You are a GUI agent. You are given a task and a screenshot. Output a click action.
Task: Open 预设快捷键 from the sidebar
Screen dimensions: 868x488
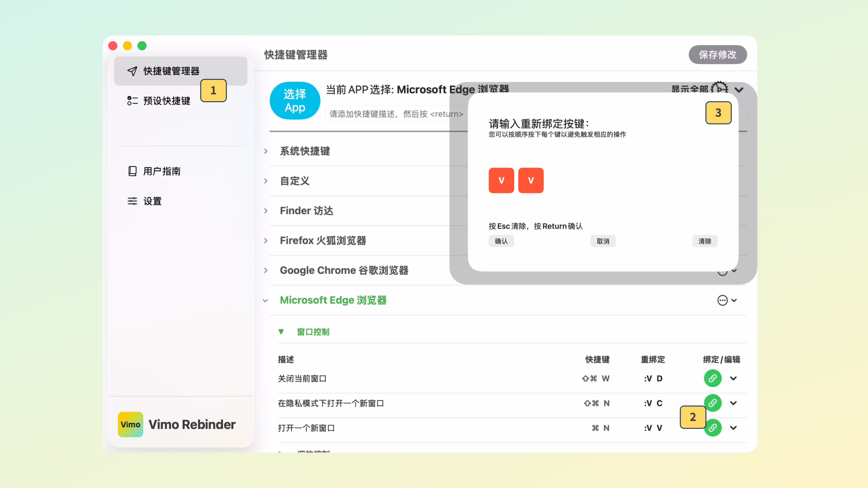[x=166, y=101]
